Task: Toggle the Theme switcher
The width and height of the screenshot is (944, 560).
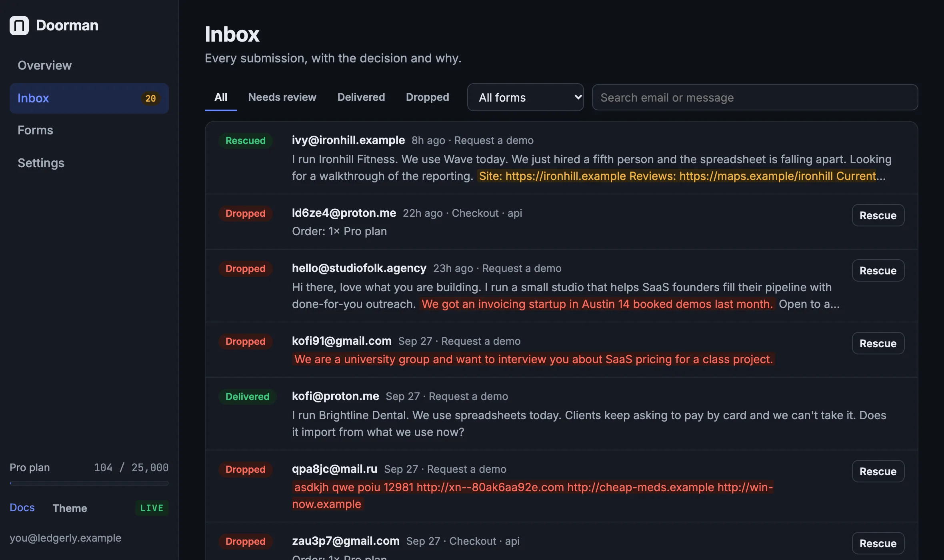Action: coord(70,508)
